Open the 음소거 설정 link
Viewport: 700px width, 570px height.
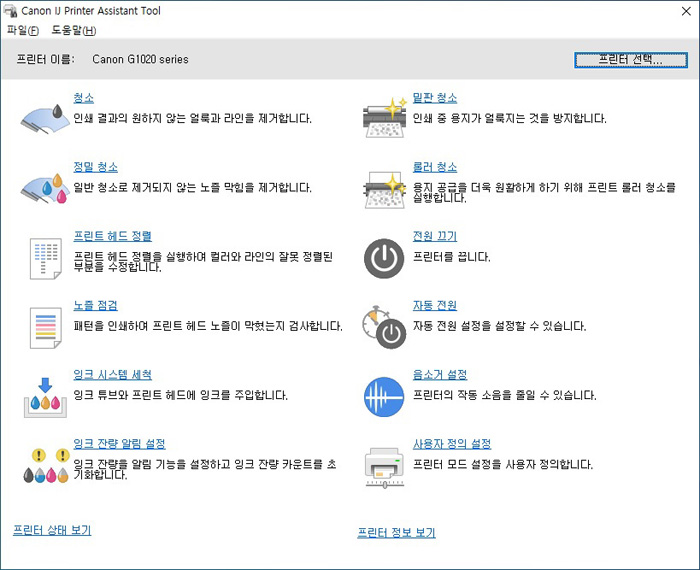tap(440, 374)
